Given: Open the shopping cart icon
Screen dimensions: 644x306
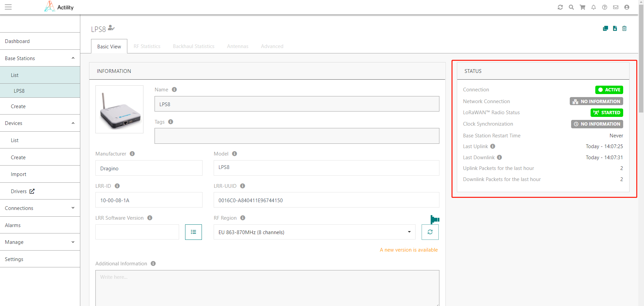Looking at the screenshot, I should 583,7.
